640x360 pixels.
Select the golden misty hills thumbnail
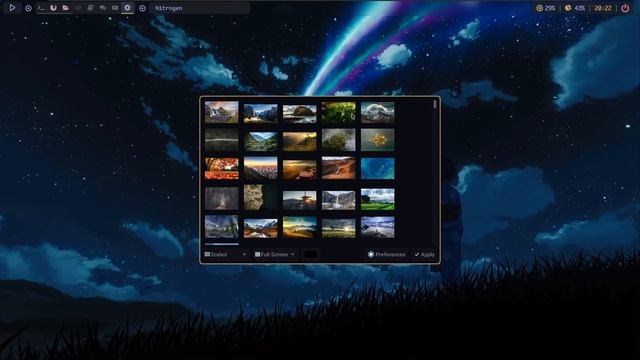pyautogui.click(x=300, y=169)
